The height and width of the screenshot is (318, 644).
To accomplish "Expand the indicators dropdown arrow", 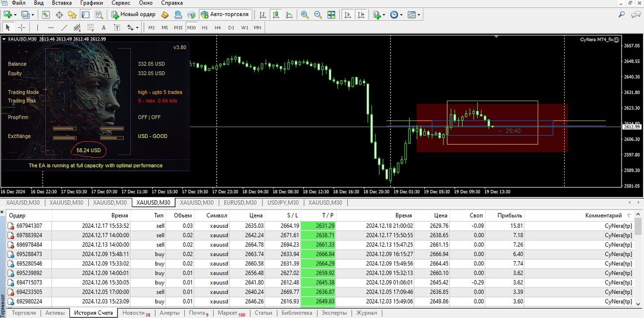I will click(384, 14).
